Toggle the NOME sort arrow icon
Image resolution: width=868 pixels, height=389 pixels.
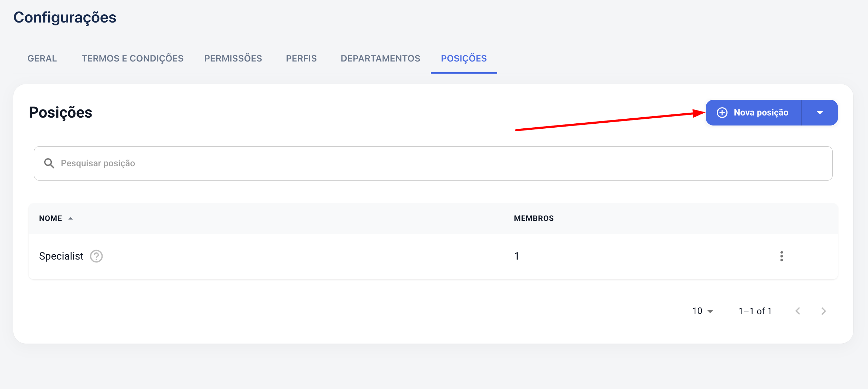tap(70, 218)
